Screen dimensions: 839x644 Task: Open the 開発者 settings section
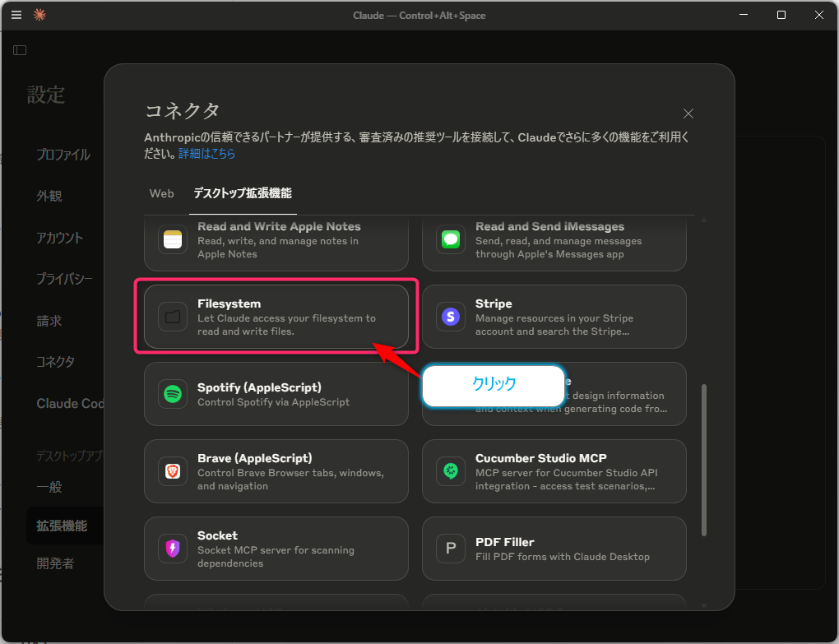coord(55,563)
